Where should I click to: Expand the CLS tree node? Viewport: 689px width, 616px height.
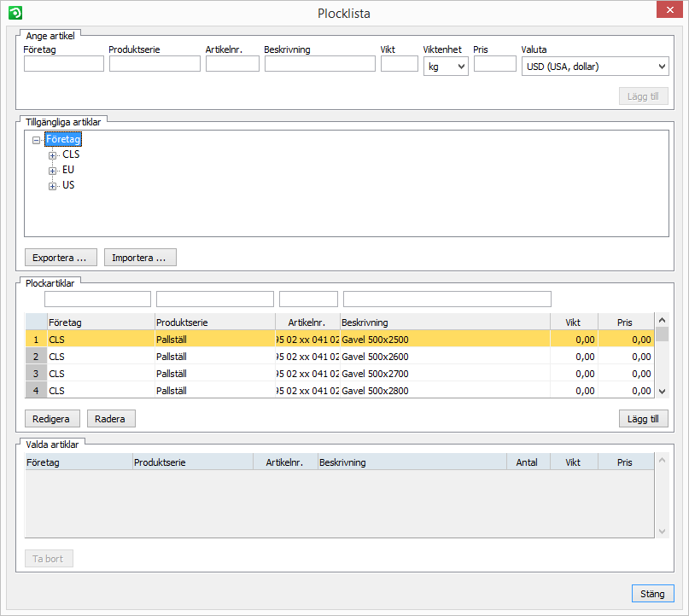[52, 155]
